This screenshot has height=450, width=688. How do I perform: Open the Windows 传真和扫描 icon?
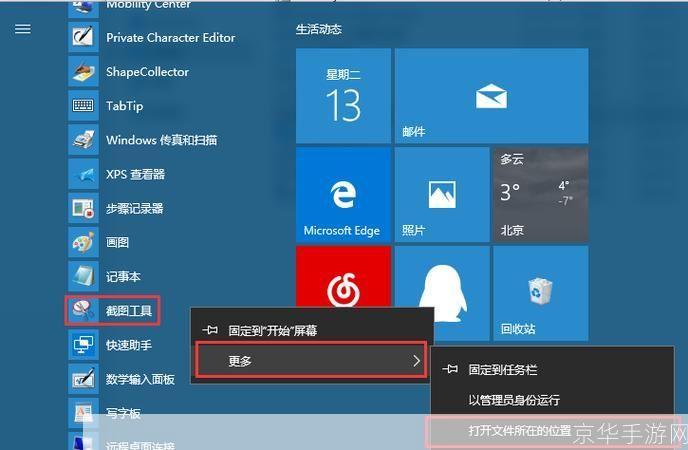coord(83,140)
